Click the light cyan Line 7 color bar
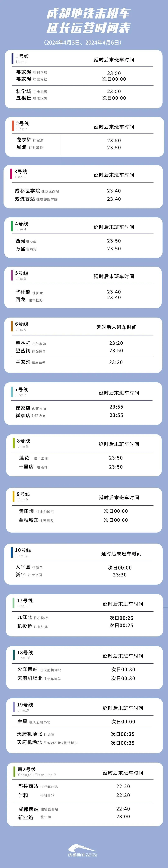 click(x=12, y=392)
